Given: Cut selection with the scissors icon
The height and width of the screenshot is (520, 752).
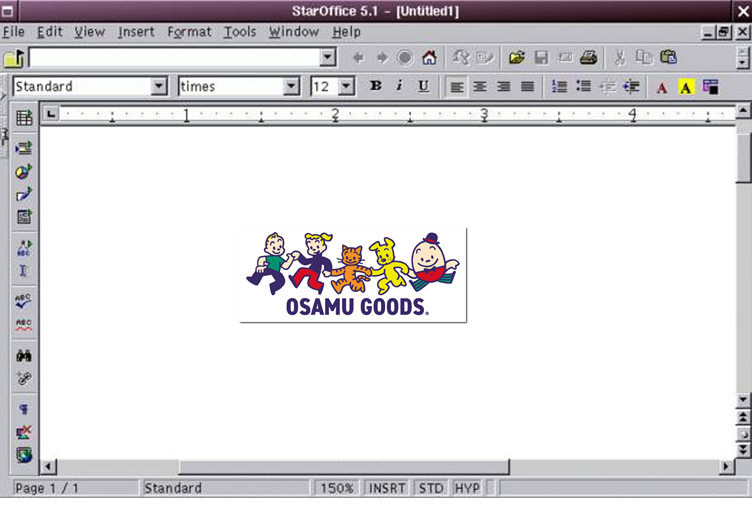Looking at the screenshot, I should 620,58.
